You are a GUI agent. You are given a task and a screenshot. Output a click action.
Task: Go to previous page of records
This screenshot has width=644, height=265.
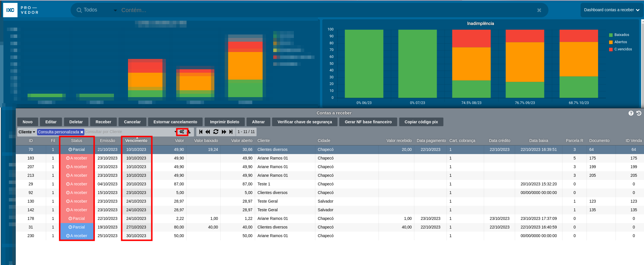pos(208,132)
